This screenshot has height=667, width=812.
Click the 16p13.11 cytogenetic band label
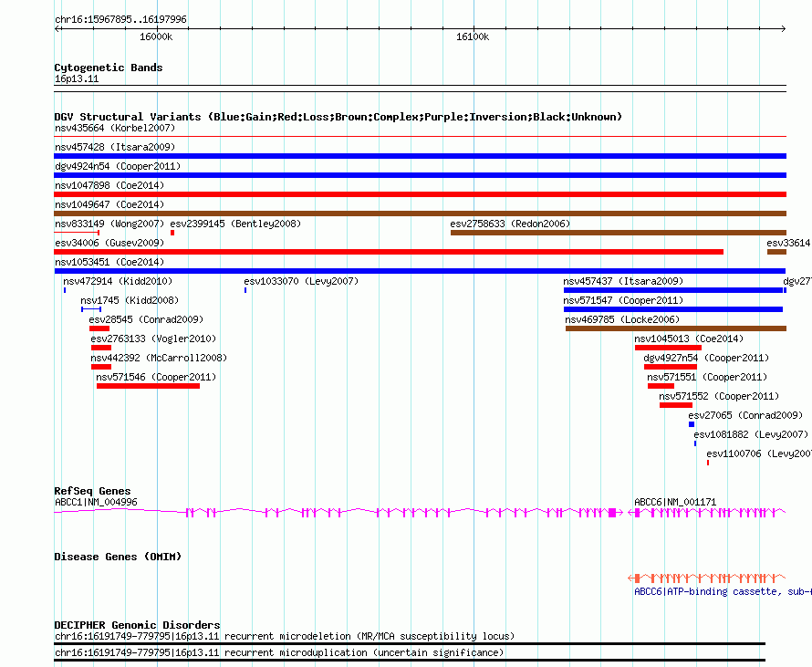point(77,79)
